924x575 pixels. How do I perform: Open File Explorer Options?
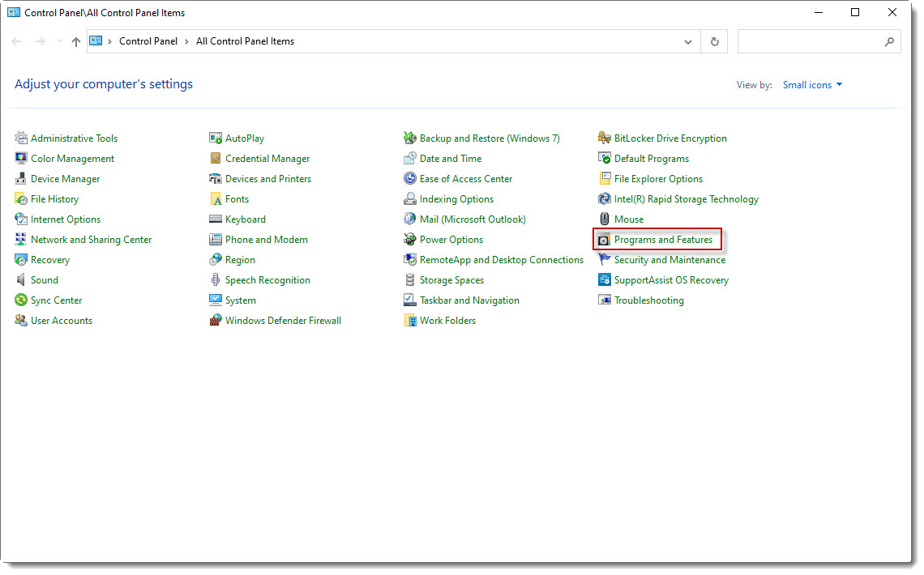[x=658, y=179]
